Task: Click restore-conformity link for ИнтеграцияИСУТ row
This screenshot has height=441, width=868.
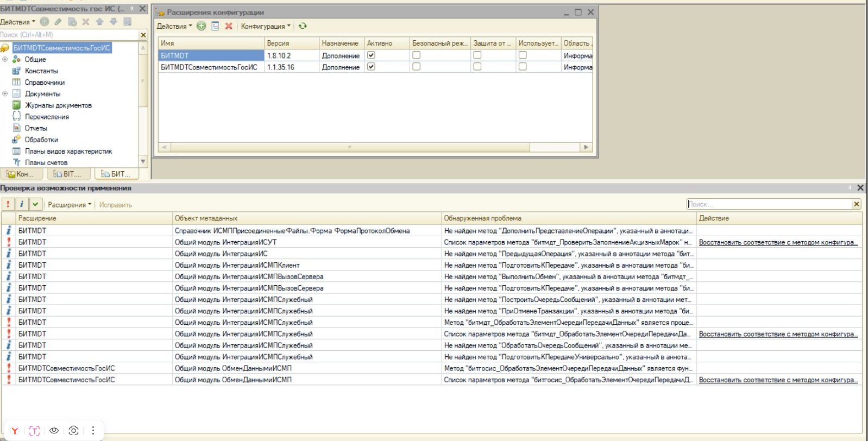Action: tap(778, 242)
